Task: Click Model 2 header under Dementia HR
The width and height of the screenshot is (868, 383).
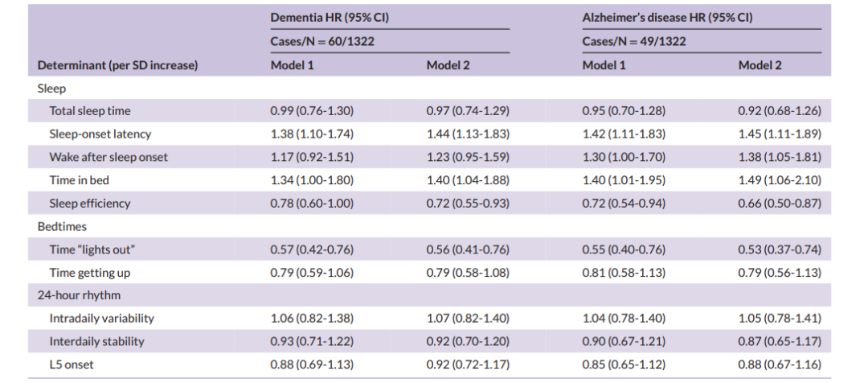Action: (448, 65)
